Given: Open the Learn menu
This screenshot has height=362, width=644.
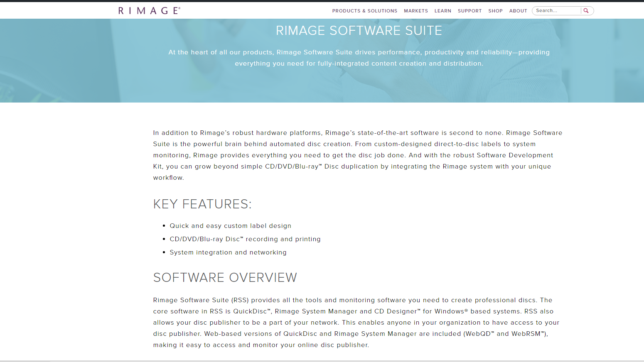Looking at the screenshot, I should pos(443,11).
